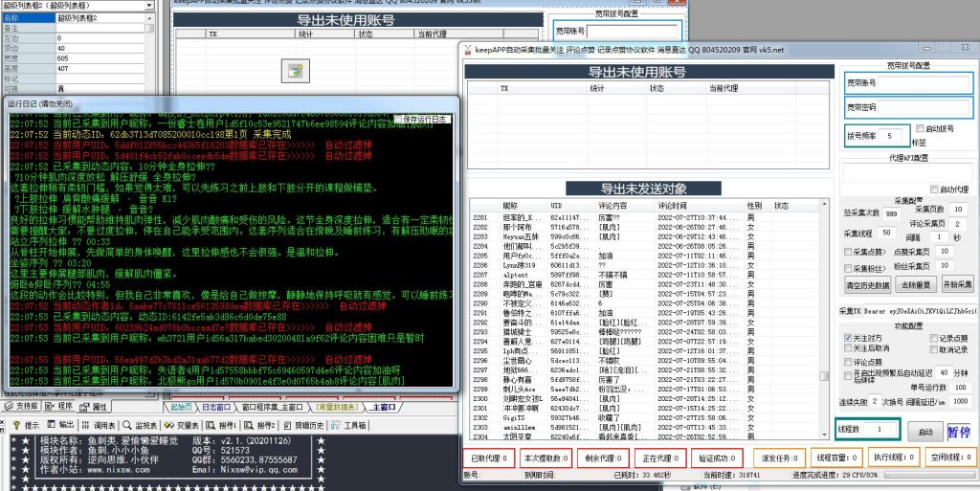This screenshot has width=980, height=491.
Task: Click 导出未发送对象 header button
Action: (644, 189)
